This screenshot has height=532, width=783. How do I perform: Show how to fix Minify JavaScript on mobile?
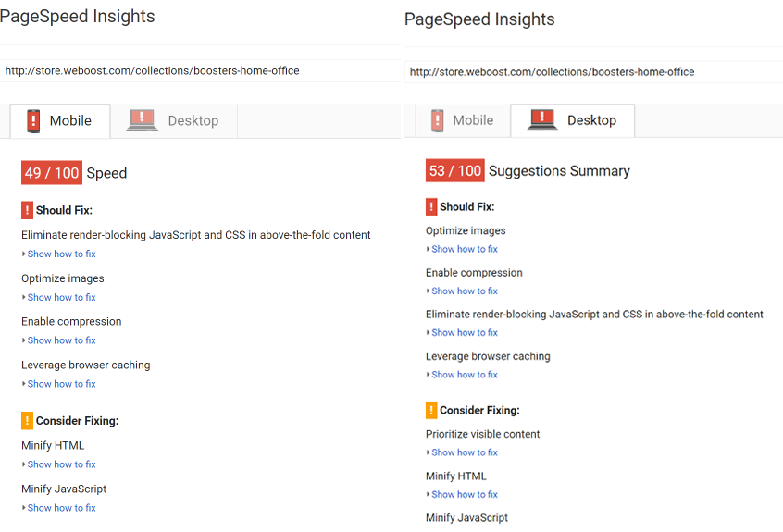[61, 508]
